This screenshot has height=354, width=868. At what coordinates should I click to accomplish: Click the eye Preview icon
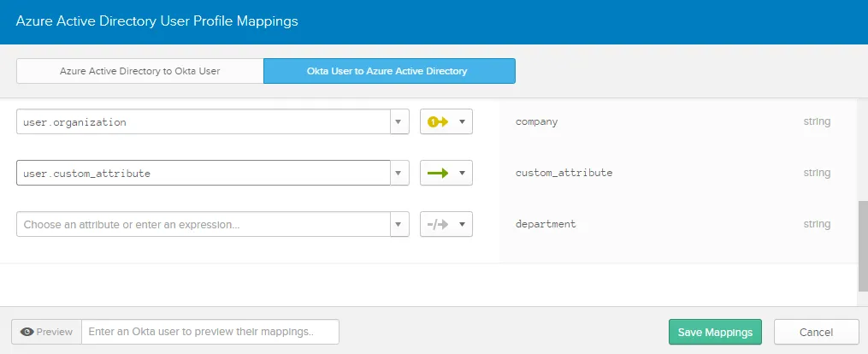pyautogui.click(x=27, y=332)
